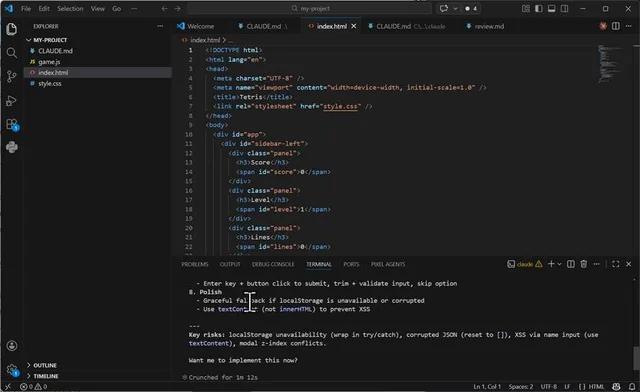Change indentation via Spaces: 2

[x=521, y=386]
